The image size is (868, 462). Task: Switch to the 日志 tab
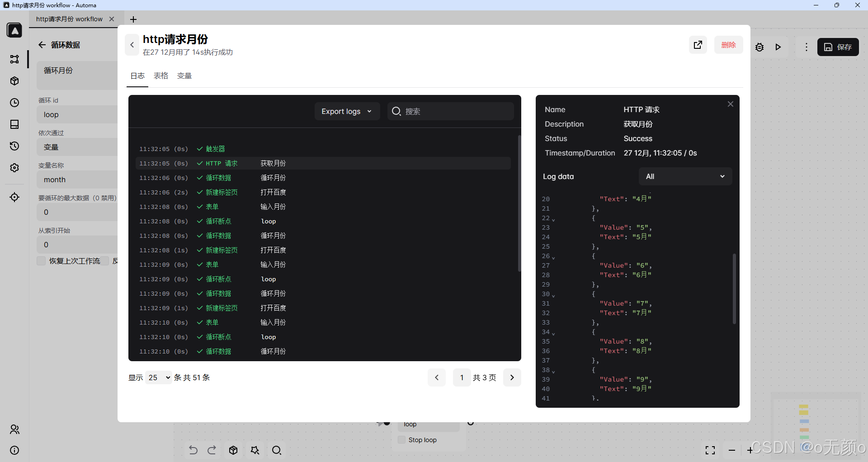click(137, 76)
